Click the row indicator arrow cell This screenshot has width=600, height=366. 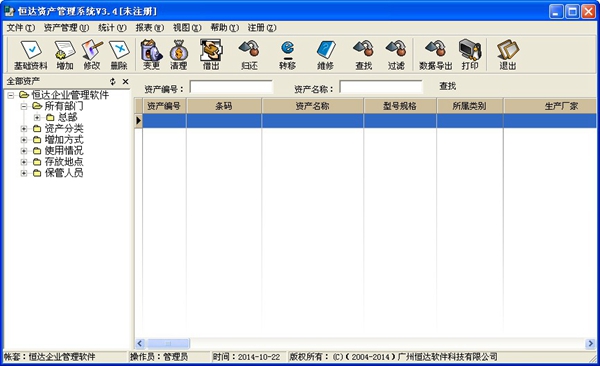coord(139,121)
